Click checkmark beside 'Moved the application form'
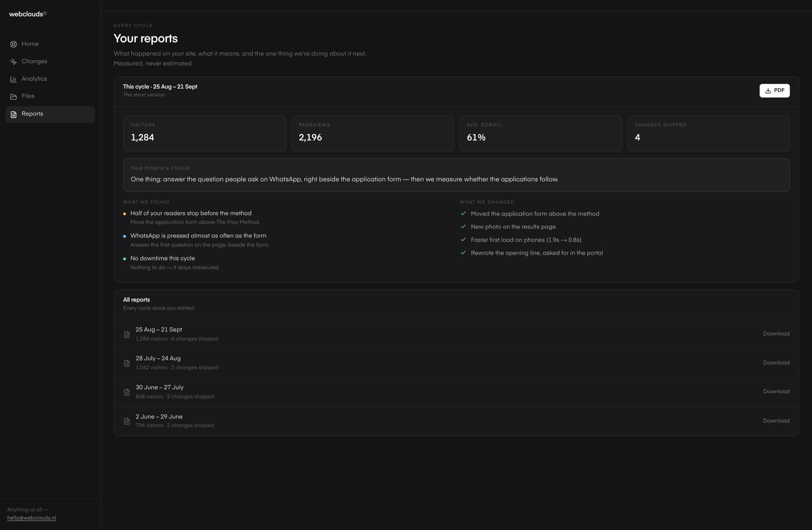This screenshot has height=530, width=812. click(x=463, y=213)
